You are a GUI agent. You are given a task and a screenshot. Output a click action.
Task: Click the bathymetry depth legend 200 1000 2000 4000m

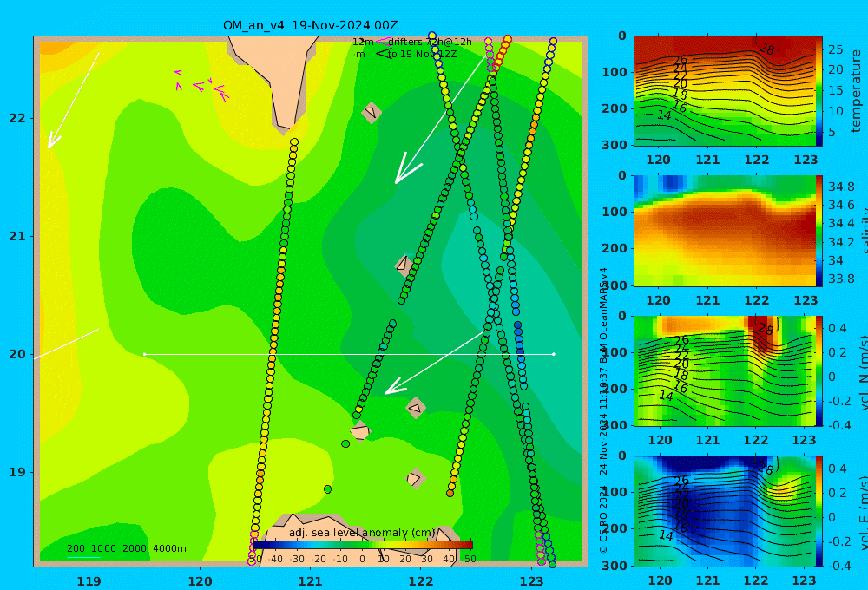tap(126, 548)
